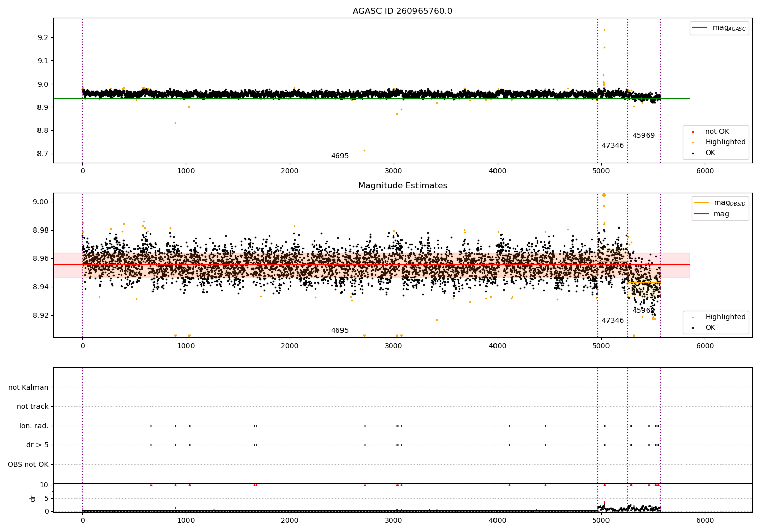Image resolution: width=760 pixels, height=532 pixels.
Task: Click x-axis tick 2000 under Magnitude Estimates plot
Action: (290, 346)
